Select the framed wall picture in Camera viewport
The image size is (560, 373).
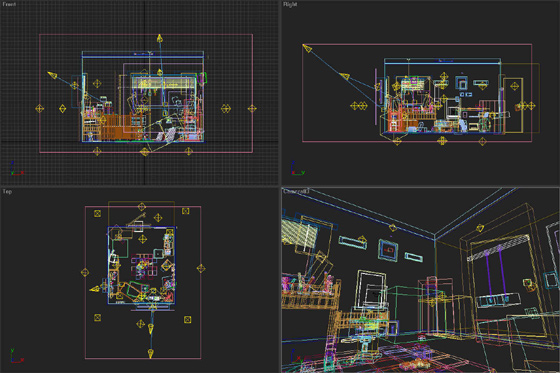[388, 249]
